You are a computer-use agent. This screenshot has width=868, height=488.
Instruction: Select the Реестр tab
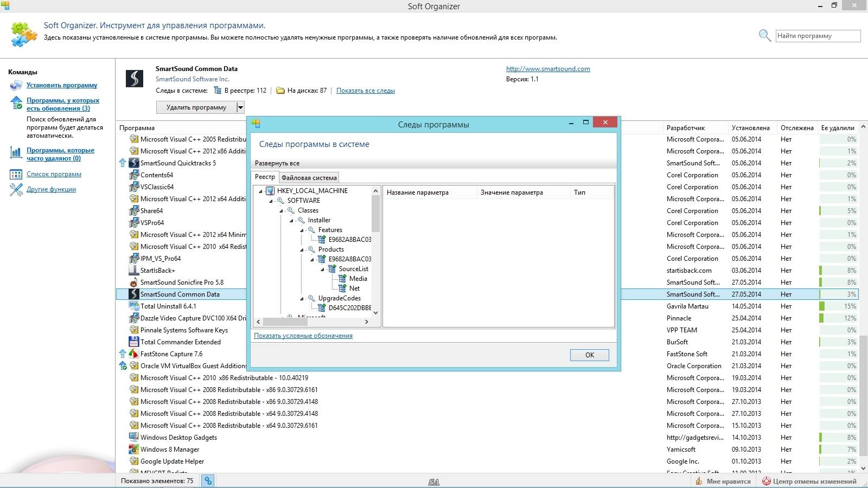click(x=265, y=177)
